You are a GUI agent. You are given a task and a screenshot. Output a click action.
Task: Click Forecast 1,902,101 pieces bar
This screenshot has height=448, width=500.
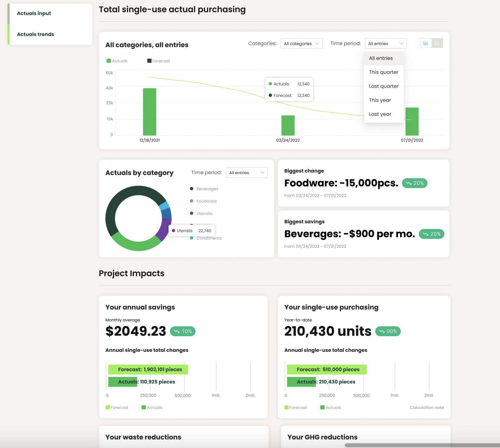coord(148,370)
